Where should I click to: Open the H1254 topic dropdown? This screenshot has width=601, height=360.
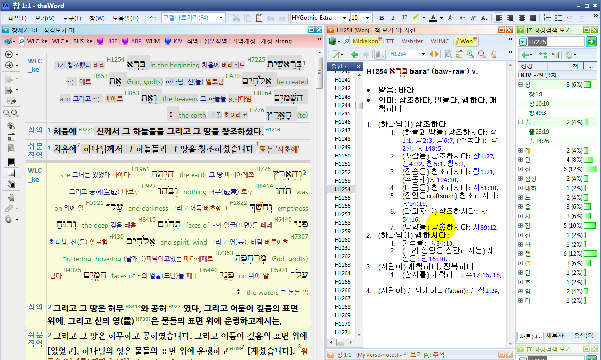click(423, 54)
